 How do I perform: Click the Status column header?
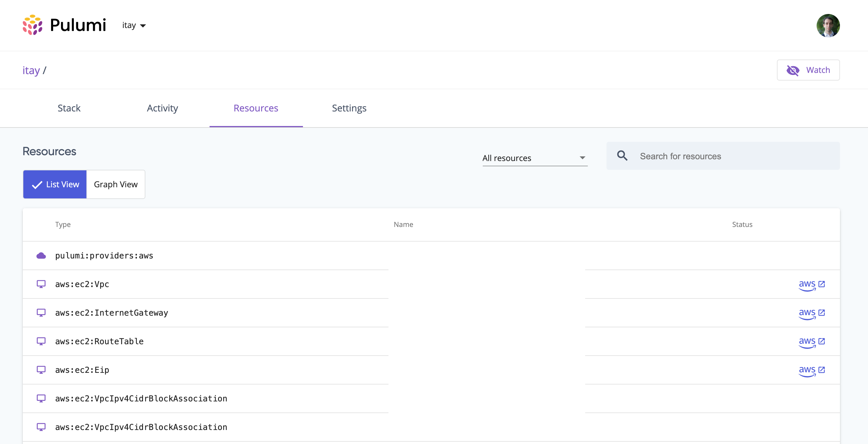point(742,224)
